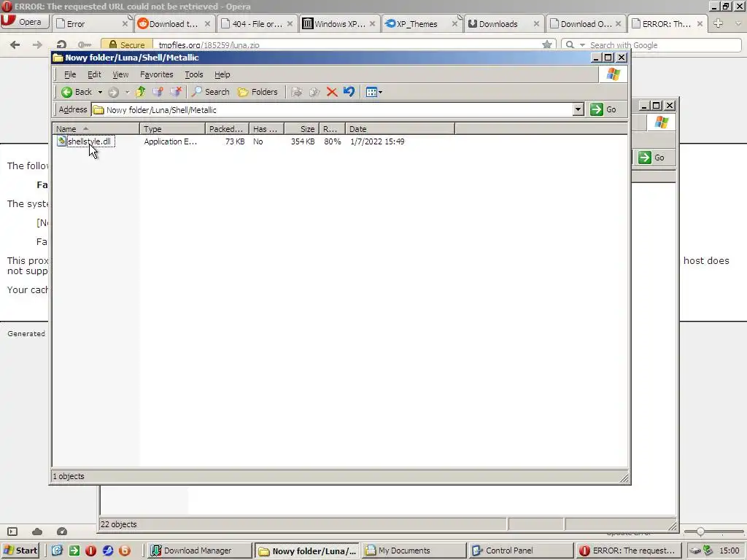Open the Edit menu

pyautogui.click(x=94, y=74)
